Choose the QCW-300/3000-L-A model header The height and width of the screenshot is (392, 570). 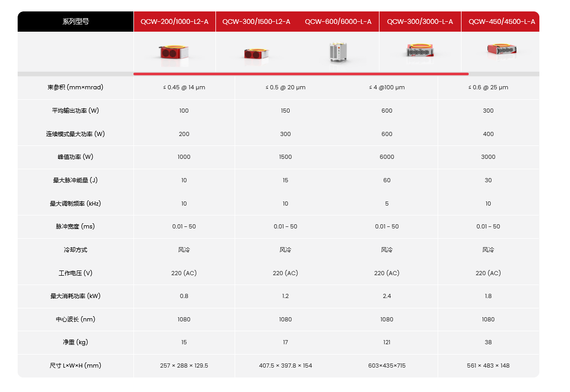click(420, 22)
